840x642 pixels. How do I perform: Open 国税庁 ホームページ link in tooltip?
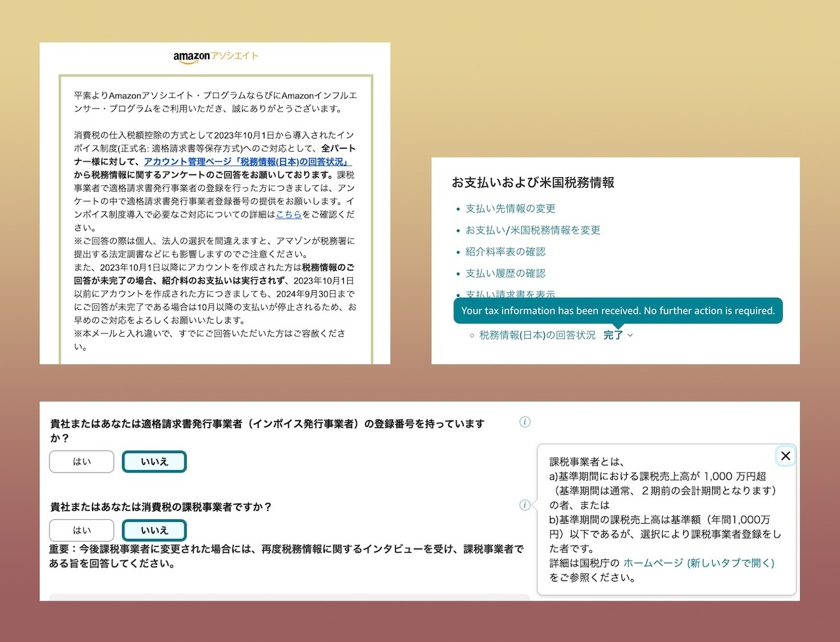tap(698, 563)
